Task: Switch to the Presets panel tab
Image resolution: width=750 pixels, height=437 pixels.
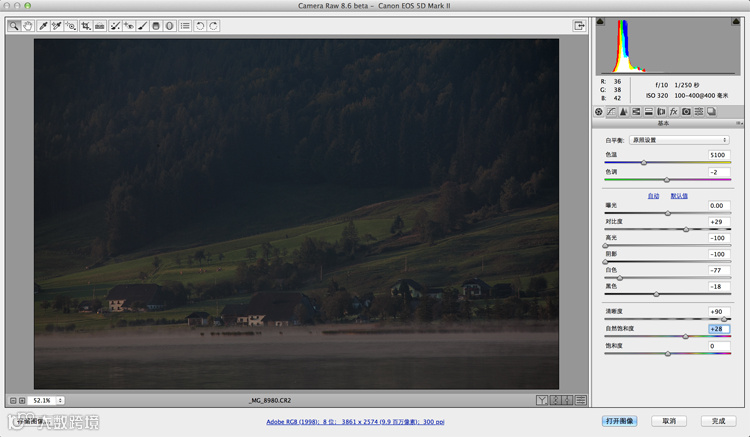Action: 699,111
